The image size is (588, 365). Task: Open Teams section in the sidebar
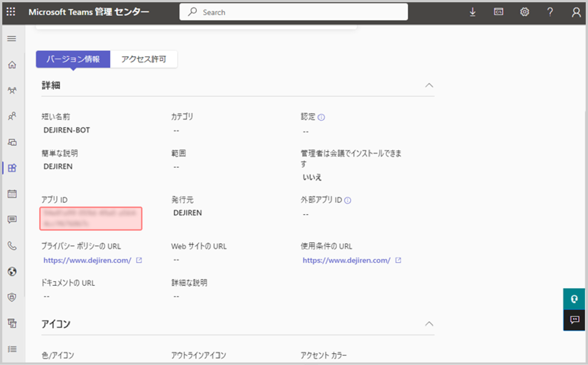click(12, 90)
